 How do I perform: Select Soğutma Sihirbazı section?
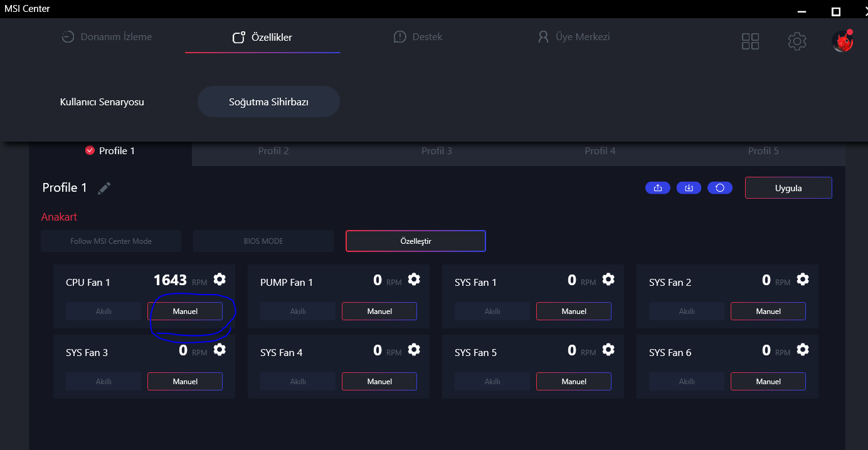268,102
